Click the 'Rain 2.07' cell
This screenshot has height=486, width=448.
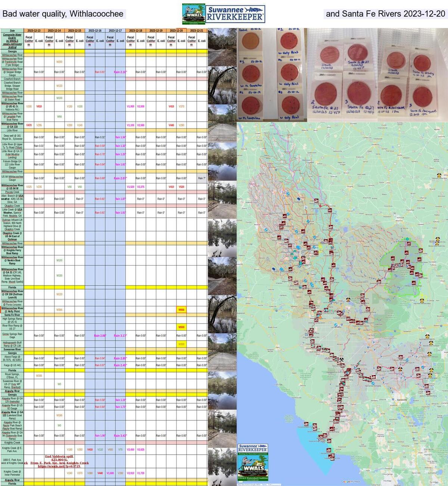point(120,178)
